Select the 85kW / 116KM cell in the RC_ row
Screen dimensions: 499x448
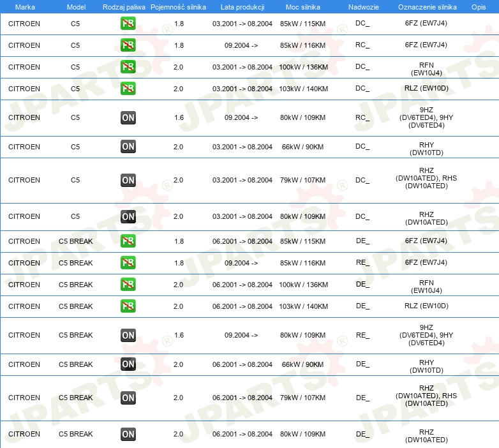pyautogui.click(x=302, y=45)
